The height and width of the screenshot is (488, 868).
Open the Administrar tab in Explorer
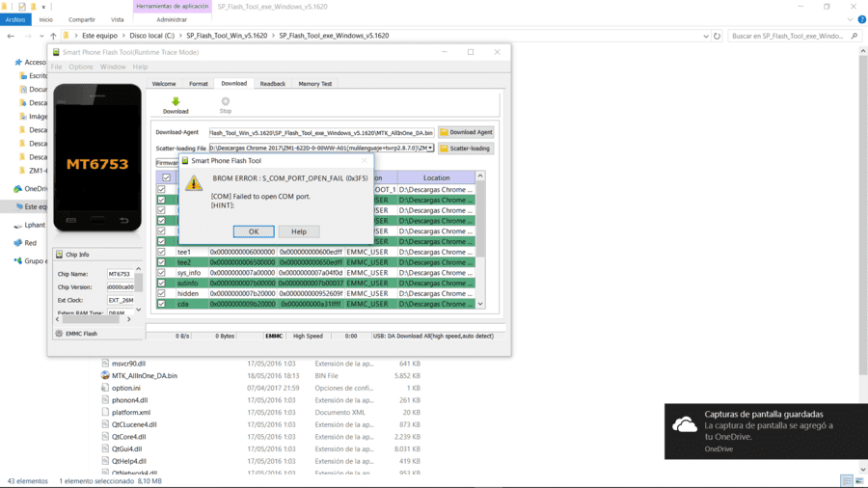coord(172,19)
